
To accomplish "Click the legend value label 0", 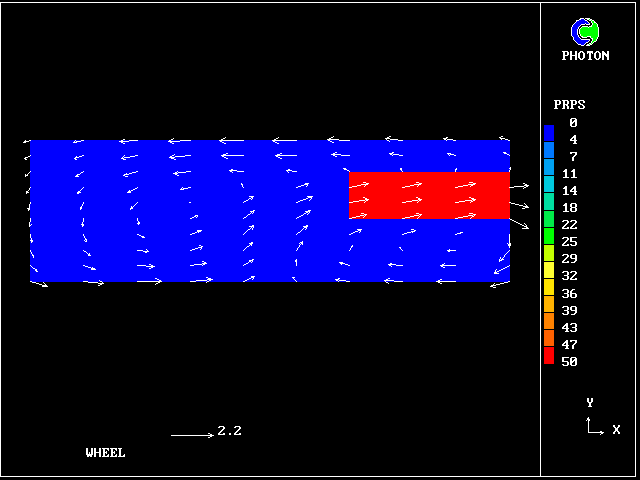I will (573, 123).
